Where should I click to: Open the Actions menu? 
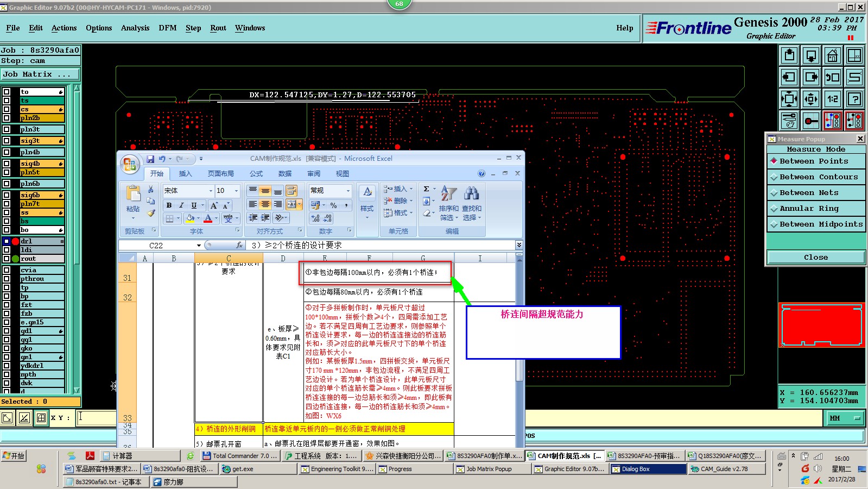pyautogui.click(x=64, y=28)
